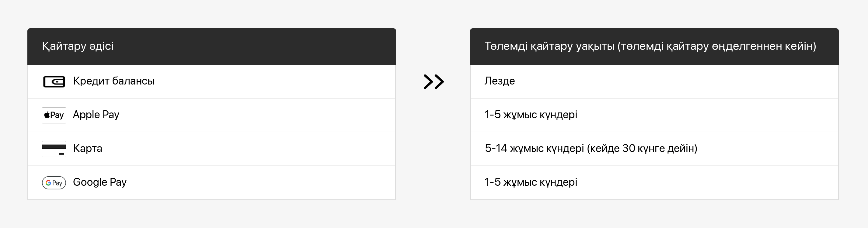Click the bank card icon beside Карта
This screenshot has height=228, width=868.
pos(54,149)
